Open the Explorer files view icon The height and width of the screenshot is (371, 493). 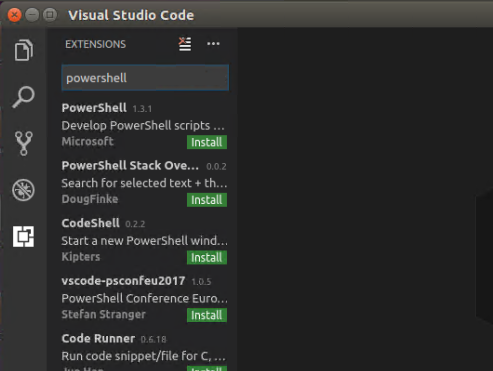pyautogui.click(x=23, y=50)
